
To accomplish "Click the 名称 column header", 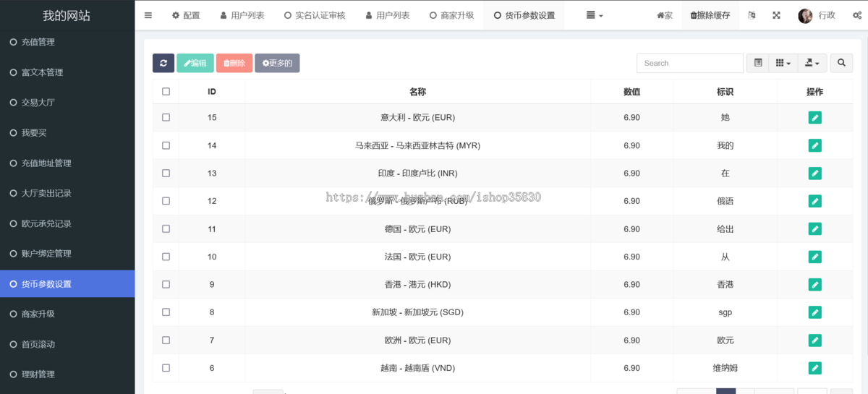I will click(x=417, y=92).
